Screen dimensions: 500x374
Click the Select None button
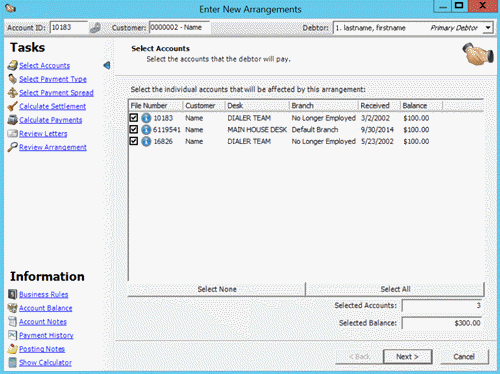217,289
